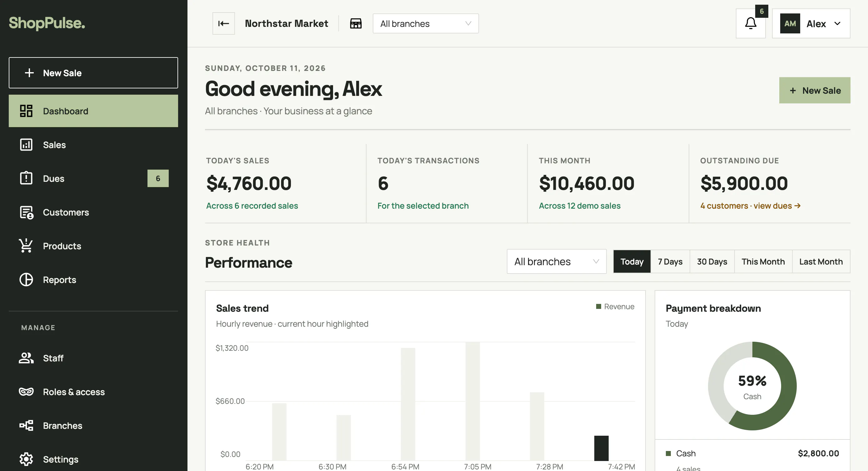Click the green New Sale button
Image resolution: width=868 pixels, height=471 pixels.
[x=815, y=90]
